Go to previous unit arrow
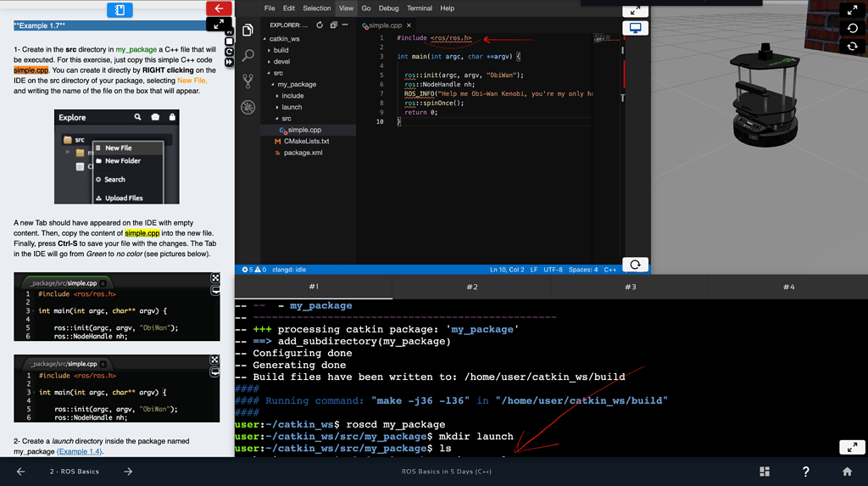The height and width of the screenshot is (486, 868). pos(20,472)
